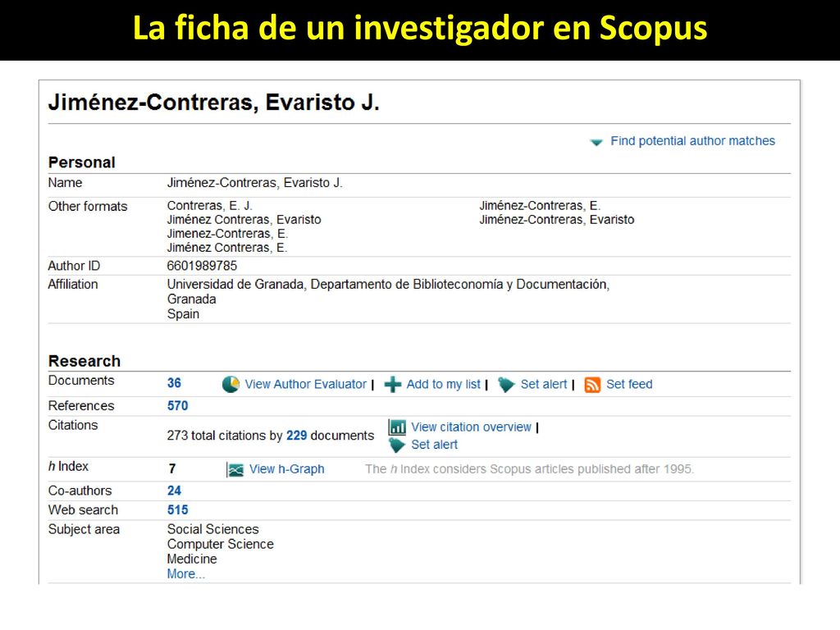The height and width of the screenshot is (630, 840).
Task: Click the h Index row label
Action: click(x=68, y=467)
